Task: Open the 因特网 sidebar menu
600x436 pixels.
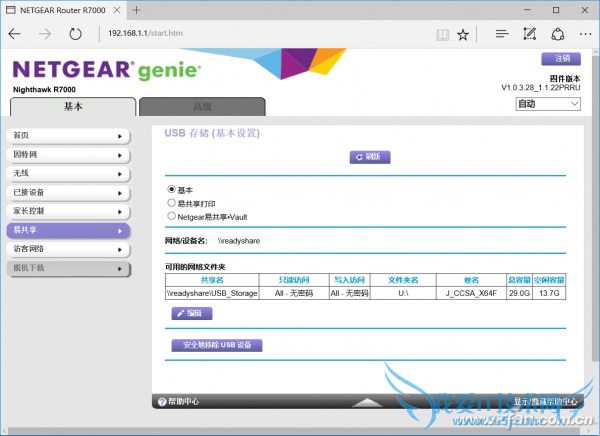Action: tap(69, 155)
